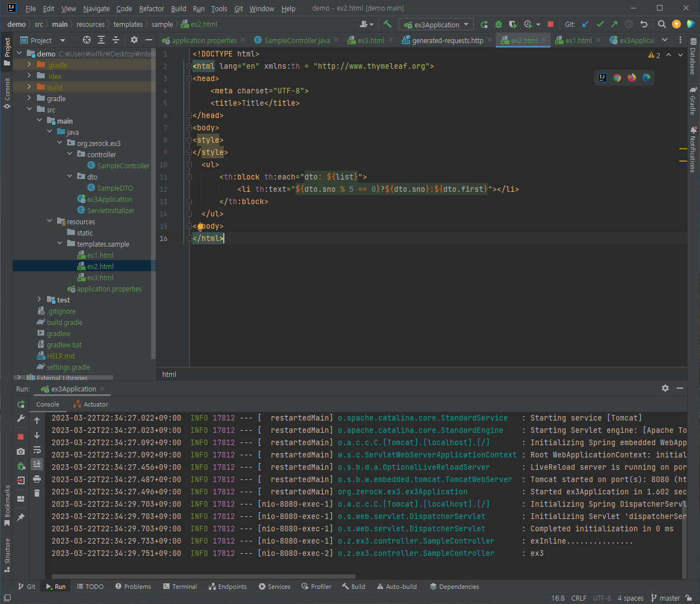Open ex3Application run configuration dropdown

click(436, 25)
